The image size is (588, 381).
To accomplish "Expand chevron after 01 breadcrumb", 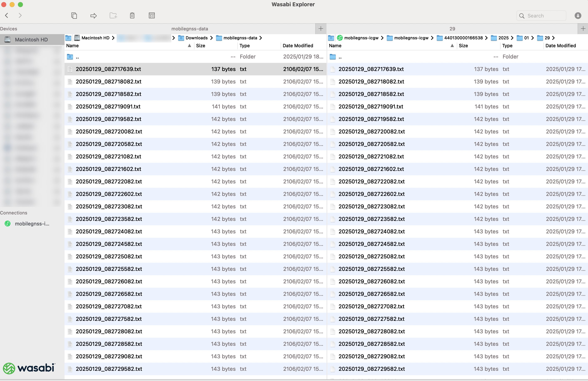I will click(532, 38).
